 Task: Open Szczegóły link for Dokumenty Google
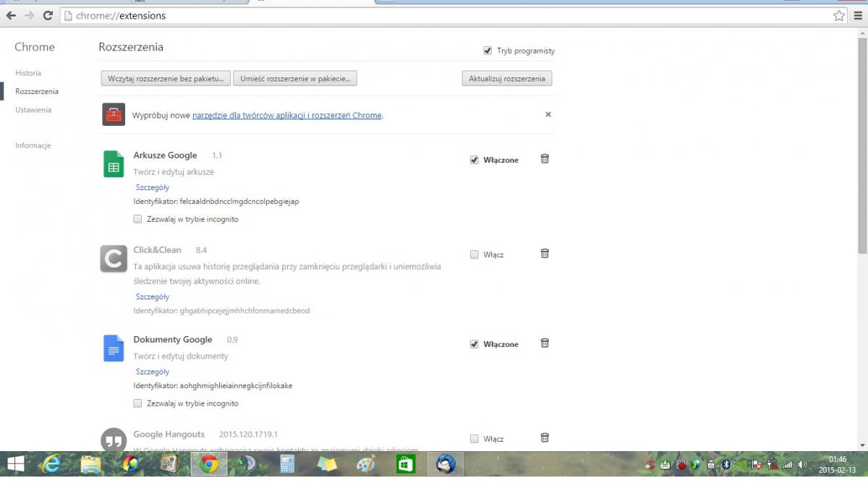coord(153,372)
